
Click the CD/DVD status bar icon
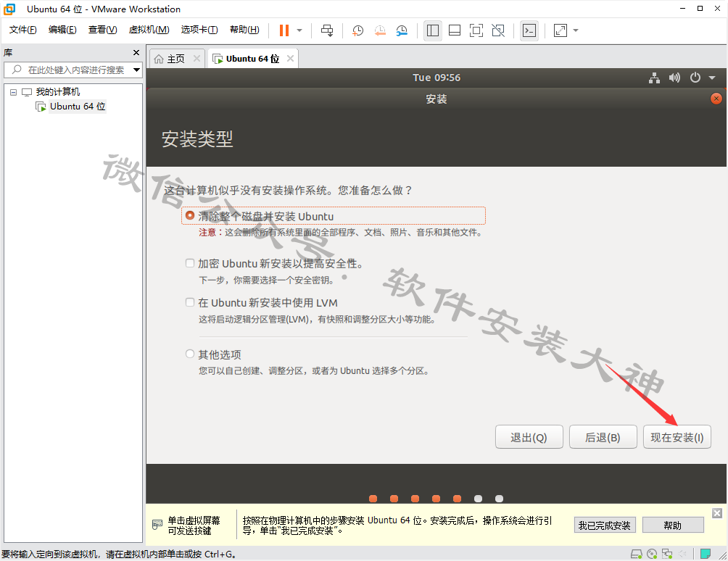point(652,554)
